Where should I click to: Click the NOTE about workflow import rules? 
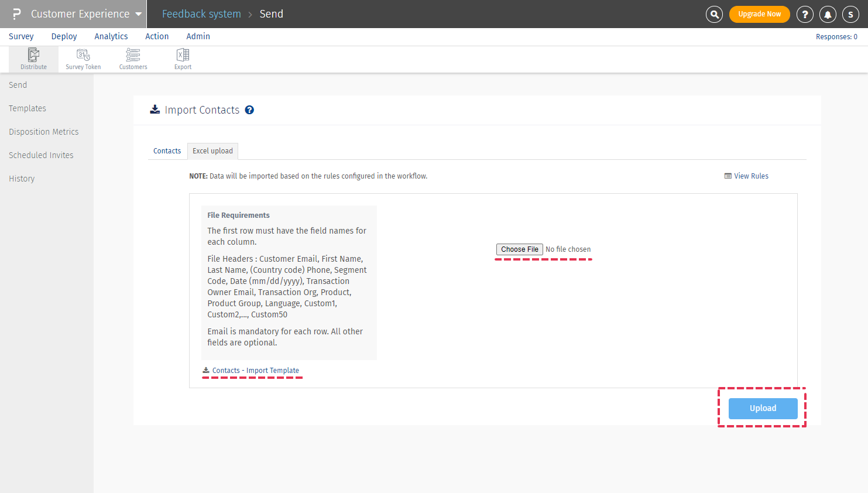point(308,176)
